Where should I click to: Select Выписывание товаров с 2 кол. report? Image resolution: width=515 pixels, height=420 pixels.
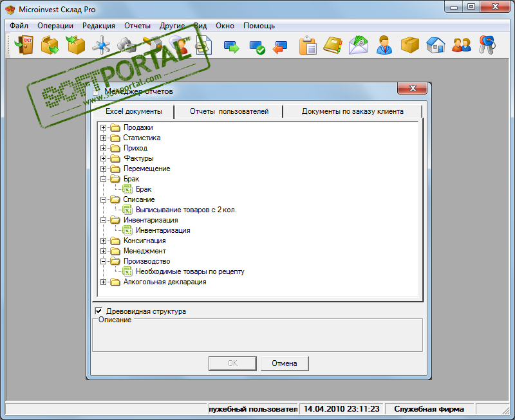coord(186,210)
